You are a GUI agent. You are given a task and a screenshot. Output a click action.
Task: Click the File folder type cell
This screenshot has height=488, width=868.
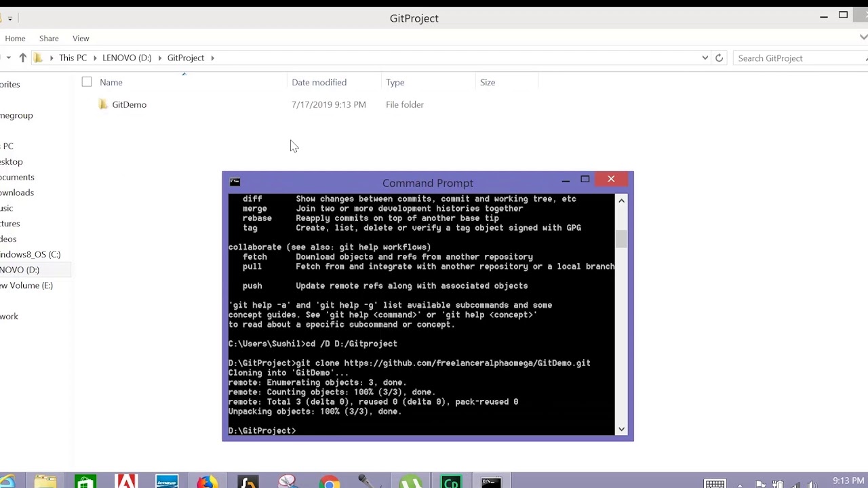click(x=405, y=105)
